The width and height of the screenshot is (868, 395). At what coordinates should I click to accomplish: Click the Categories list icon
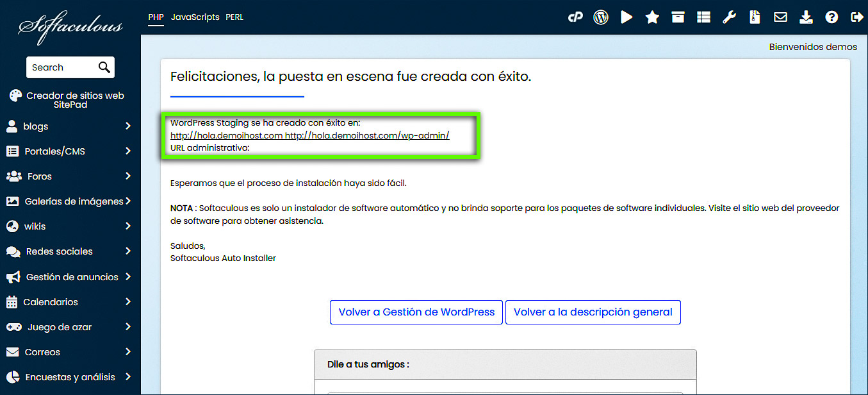tap(703, 17)
